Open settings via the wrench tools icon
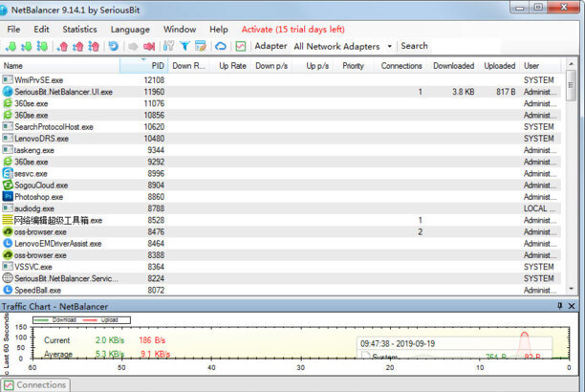Image resolution: width=585 pixels, height=392 pixels. 168,46
